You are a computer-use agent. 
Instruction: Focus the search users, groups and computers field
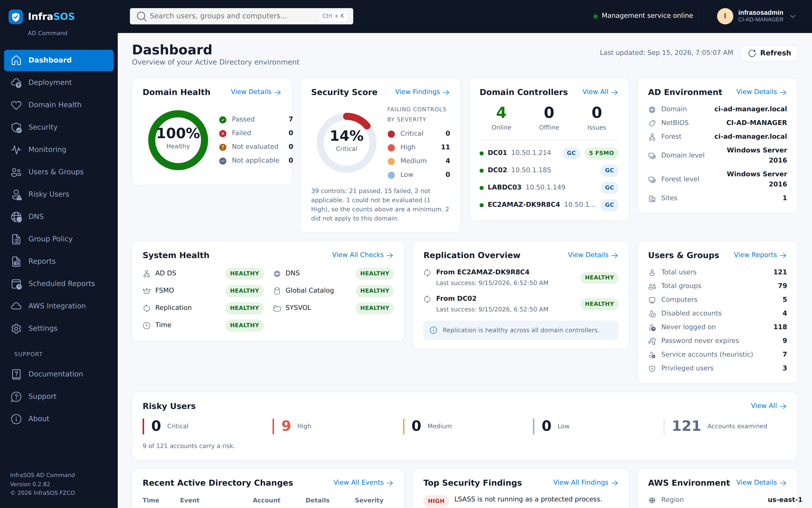pos(241,16)
